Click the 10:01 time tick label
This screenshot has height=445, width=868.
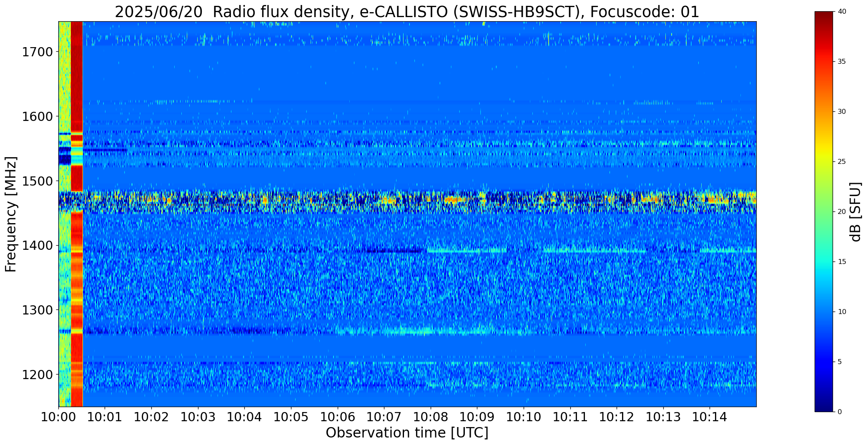pyautogui.click(x=105, y=417)
